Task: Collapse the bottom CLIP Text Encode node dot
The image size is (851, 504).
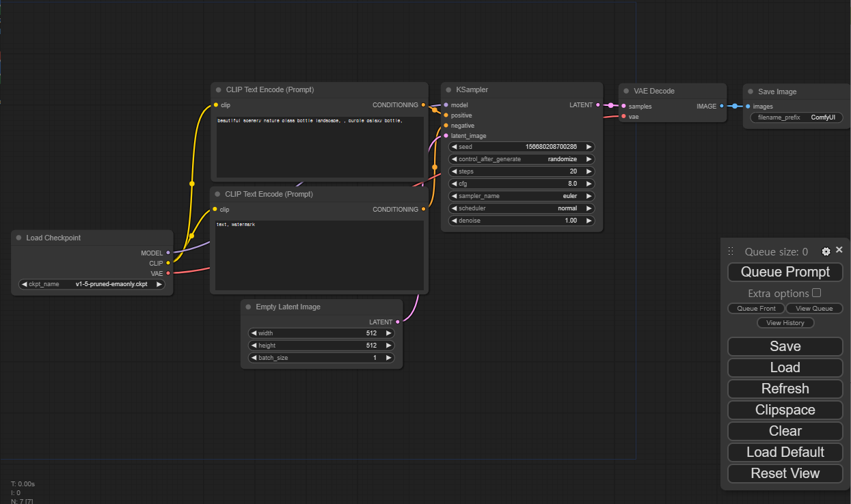Action: 217,195
